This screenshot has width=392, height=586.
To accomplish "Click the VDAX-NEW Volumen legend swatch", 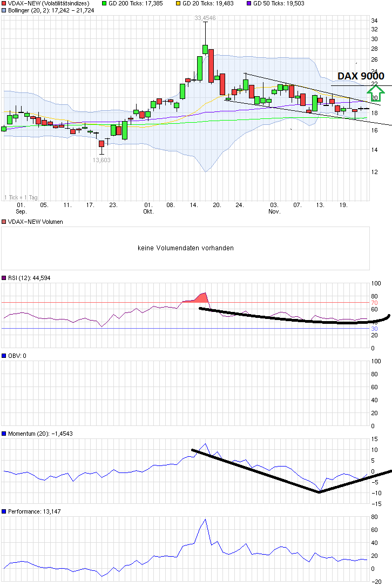I will [4, 222].
